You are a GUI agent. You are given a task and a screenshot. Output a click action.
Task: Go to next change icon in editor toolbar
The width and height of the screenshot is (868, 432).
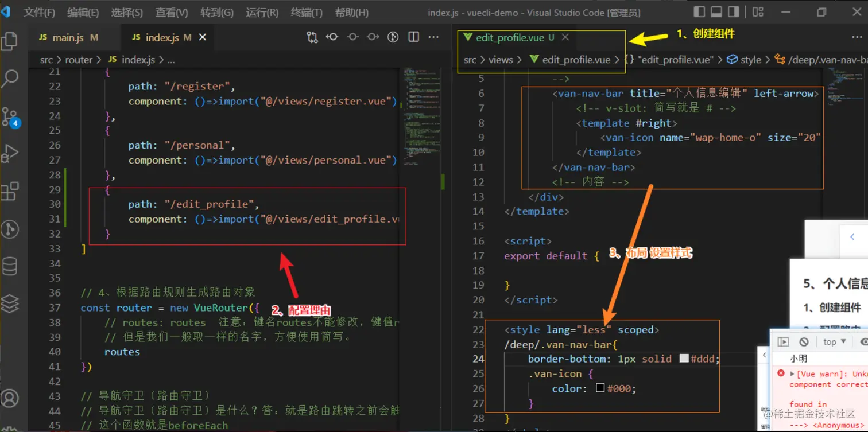point(373,37)
